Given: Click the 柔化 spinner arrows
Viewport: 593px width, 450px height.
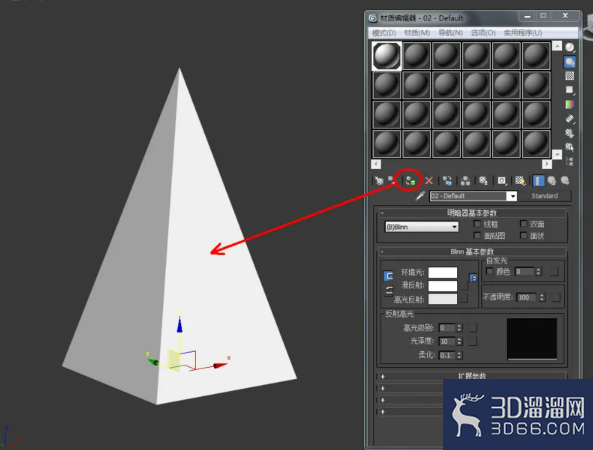Looking at the screenshot, I should (x=459, y=355).
